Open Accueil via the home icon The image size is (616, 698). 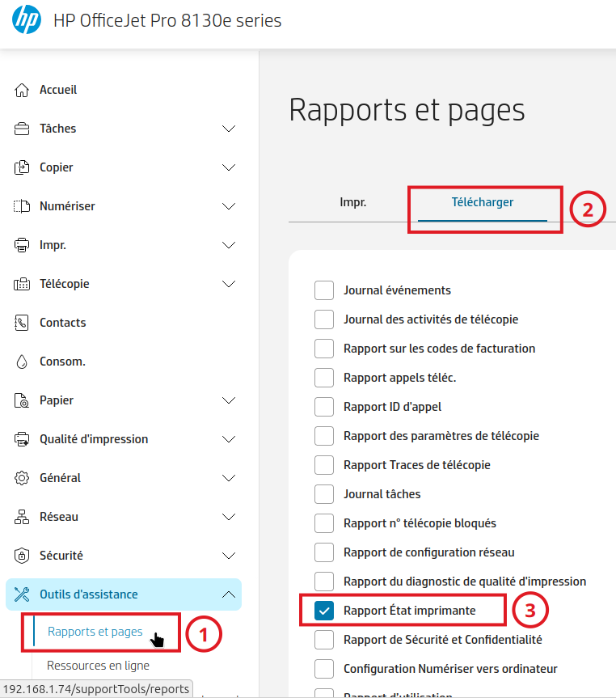(x=23, y=90)
